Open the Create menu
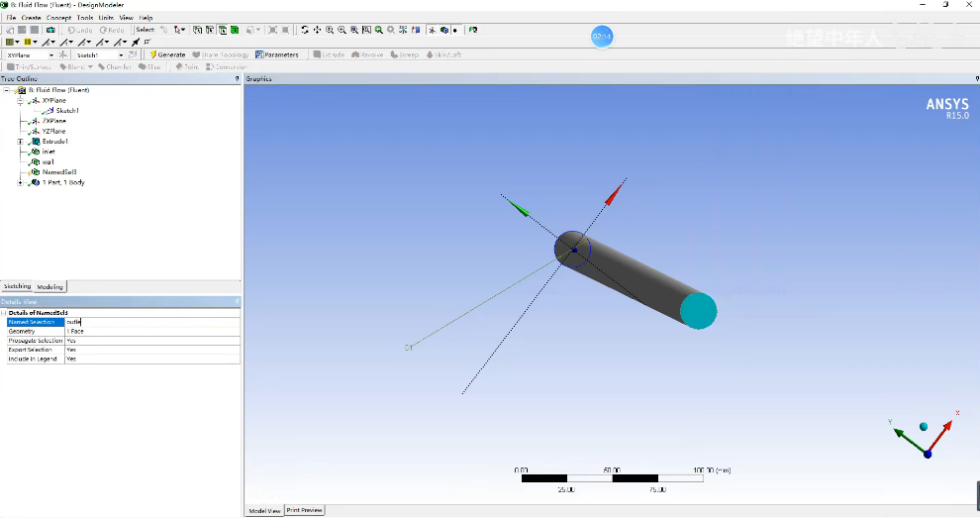The height and width of the screenshot is (518, 980). click(31, 18)
